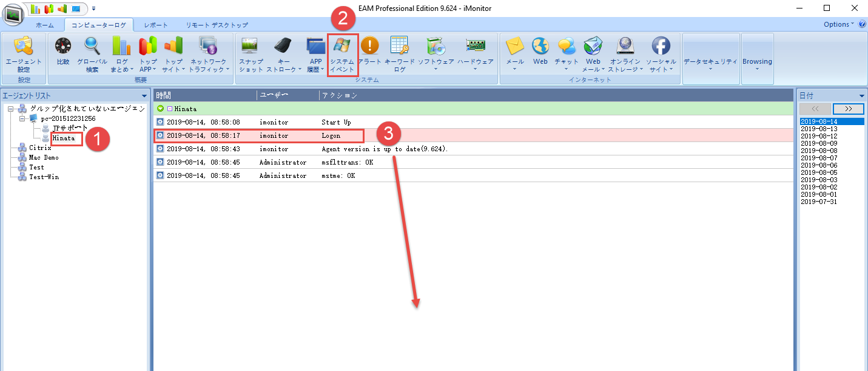Screen dimensions: 868x371
Task: Click the previous dates << button
Action: (815, 109)
